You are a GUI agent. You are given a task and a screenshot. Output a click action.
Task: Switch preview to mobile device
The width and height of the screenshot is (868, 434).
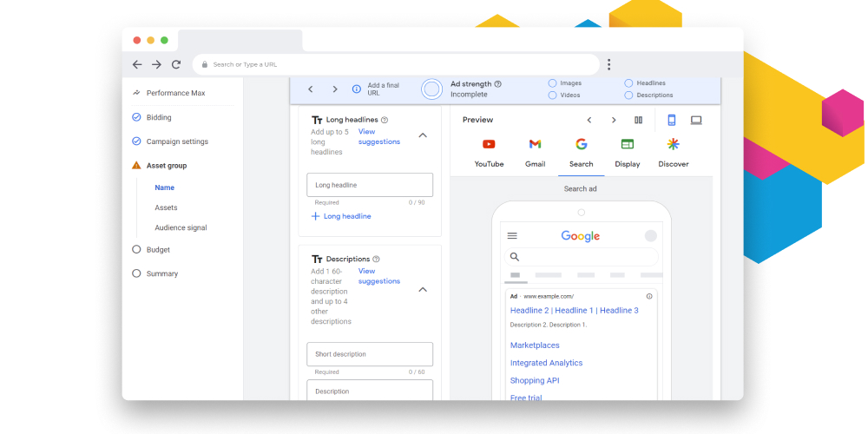click(672, 120)
